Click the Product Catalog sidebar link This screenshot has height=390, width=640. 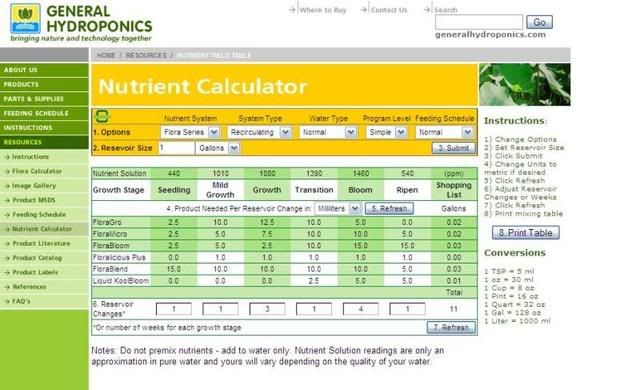tap(37, 258)
